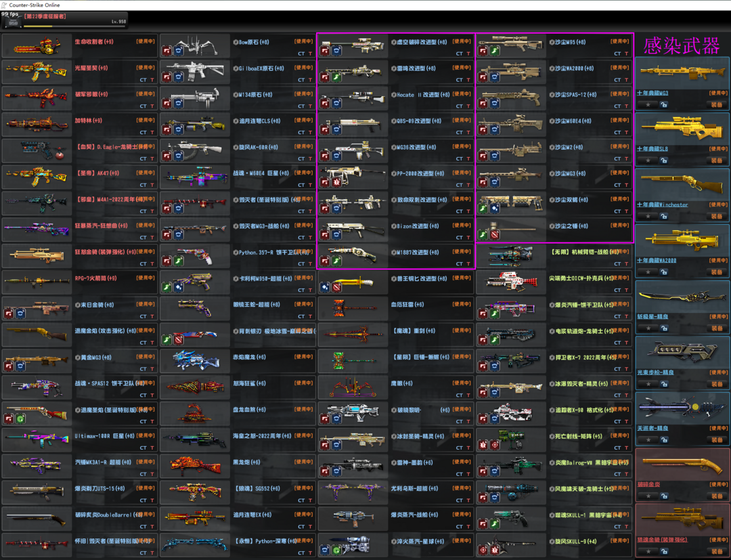Click red no-entry badge on 背刺银刃 row
731x560 pixels.
coord(179,340)
